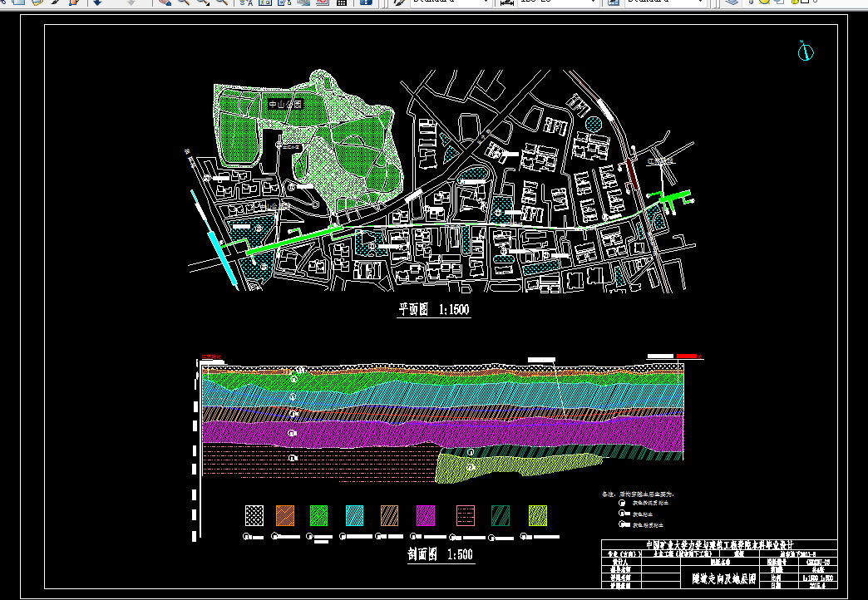Click the Text Style brush icon
Viewport: 868px width, 600px height.
click(399, 2)
